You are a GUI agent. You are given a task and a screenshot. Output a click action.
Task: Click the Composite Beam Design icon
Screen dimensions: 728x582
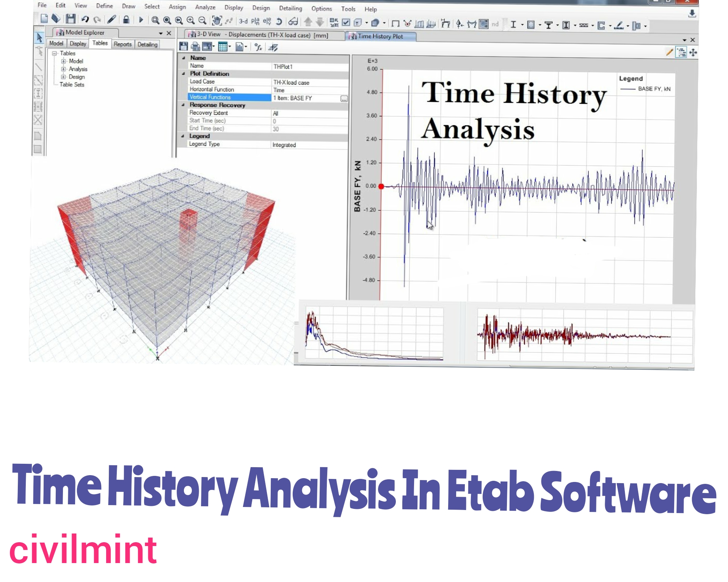(x=548, y=25)
